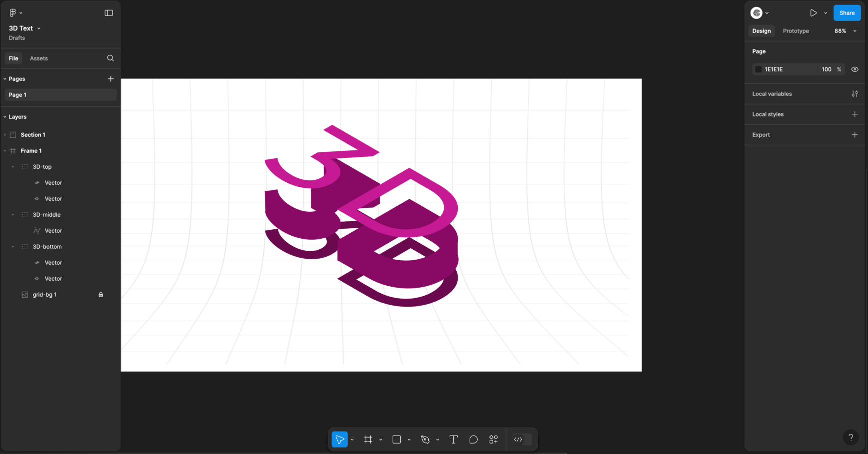Open local variables settings icon

point(855,94)
